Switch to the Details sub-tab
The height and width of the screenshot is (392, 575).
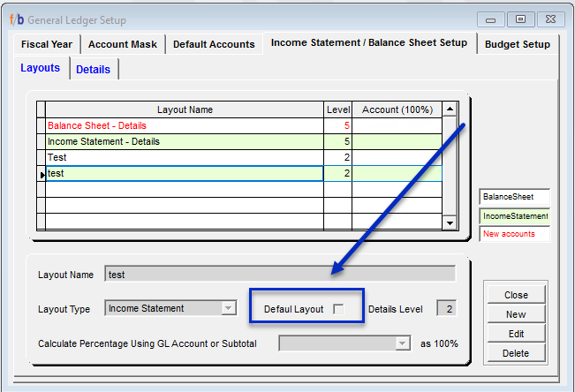click(x=93, y=69)
